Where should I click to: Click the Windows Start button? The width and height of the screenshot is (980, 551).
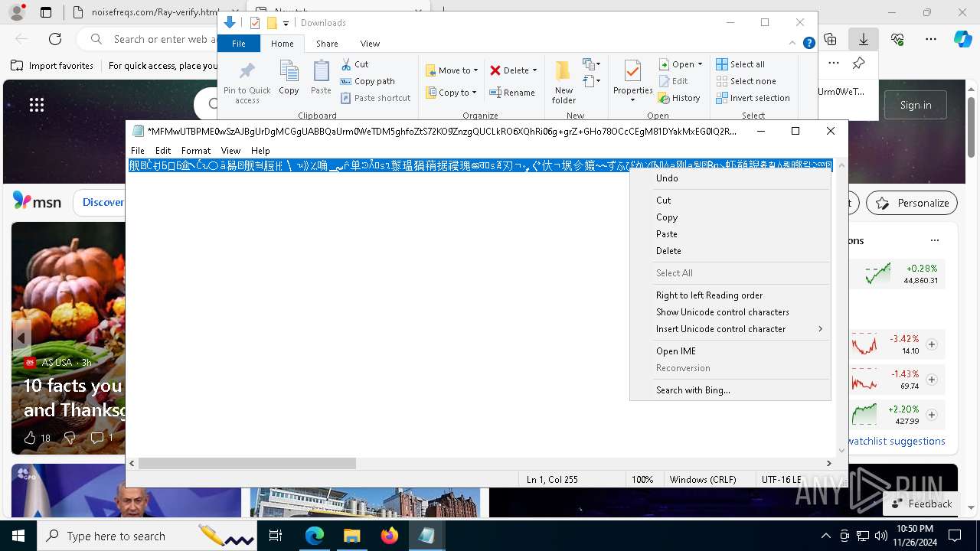coord(18,536)
